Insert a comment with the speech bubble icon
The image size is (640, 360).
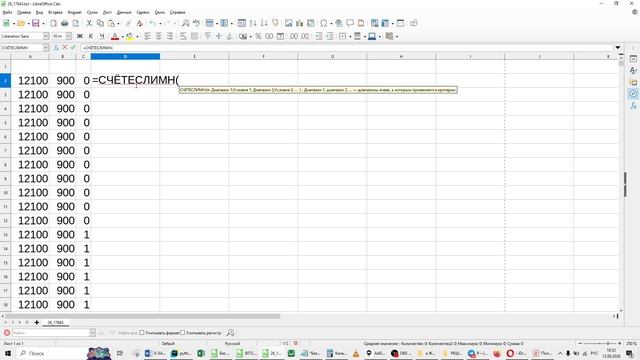click(x=350, y=23)
